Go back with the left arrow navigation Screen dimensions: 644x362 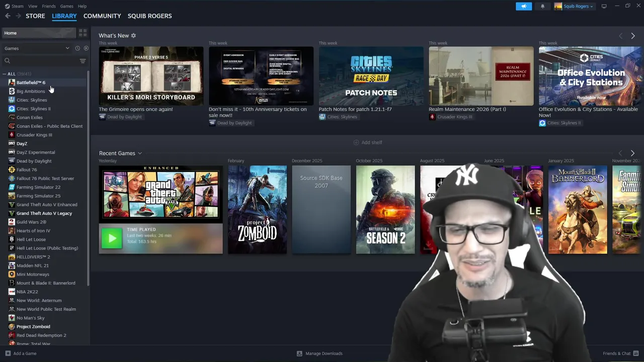[x=8, y=16]
